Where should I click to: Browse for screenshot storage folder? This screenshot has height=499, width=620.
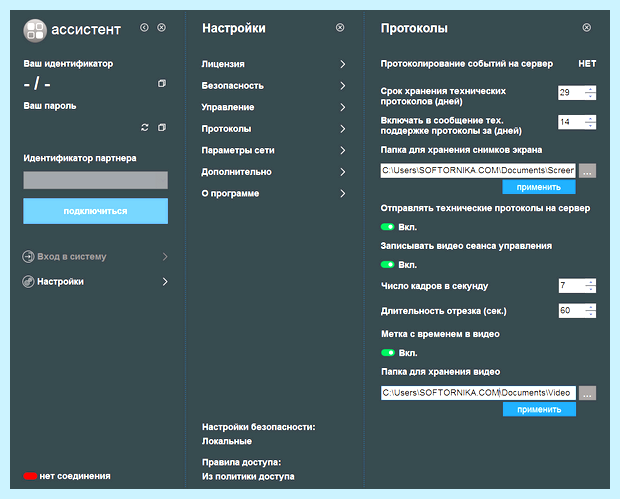(x=588, y=171)
